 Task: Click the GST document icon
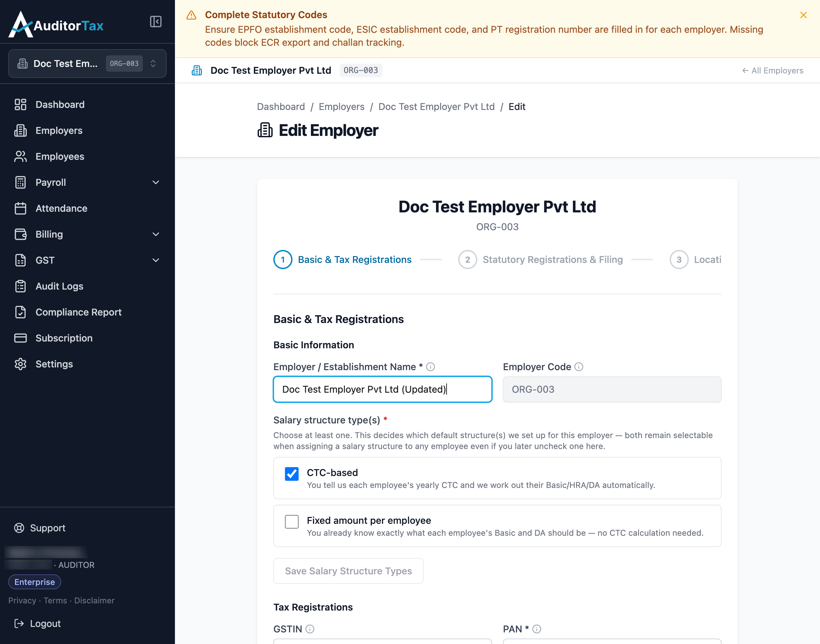pos(20,260)
